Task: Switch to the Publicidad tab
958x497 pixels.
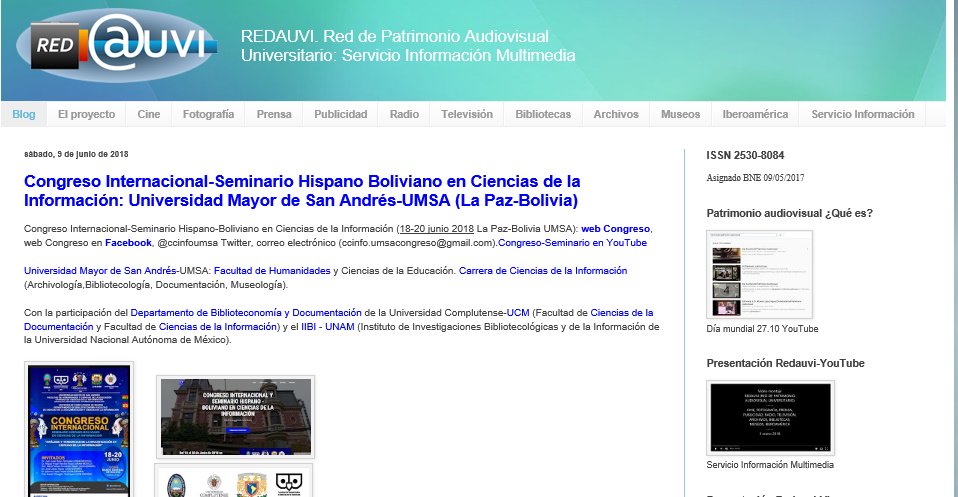Action: pos(340,114)
